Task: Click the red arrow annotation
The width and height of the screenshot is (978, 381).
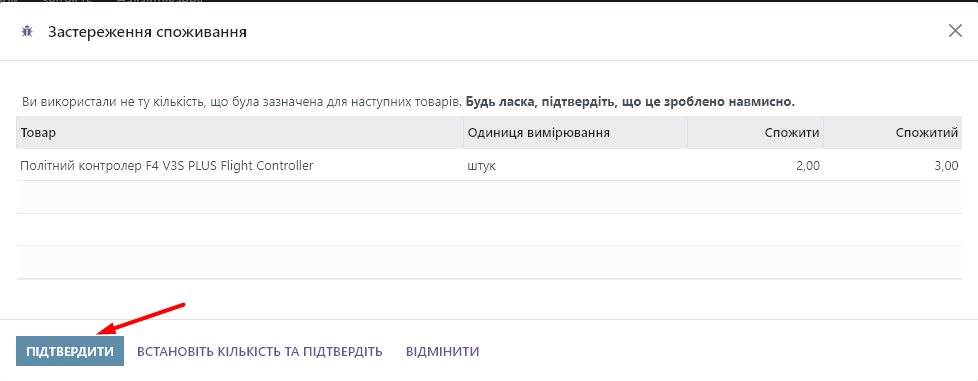Action: 141,318
